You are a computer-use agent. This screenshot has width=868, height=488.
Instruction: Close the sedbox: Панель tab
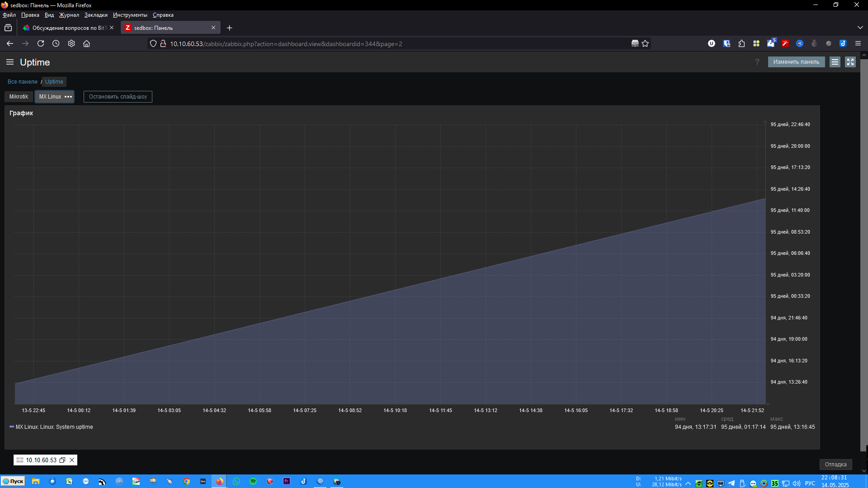[x=213, y=28]
